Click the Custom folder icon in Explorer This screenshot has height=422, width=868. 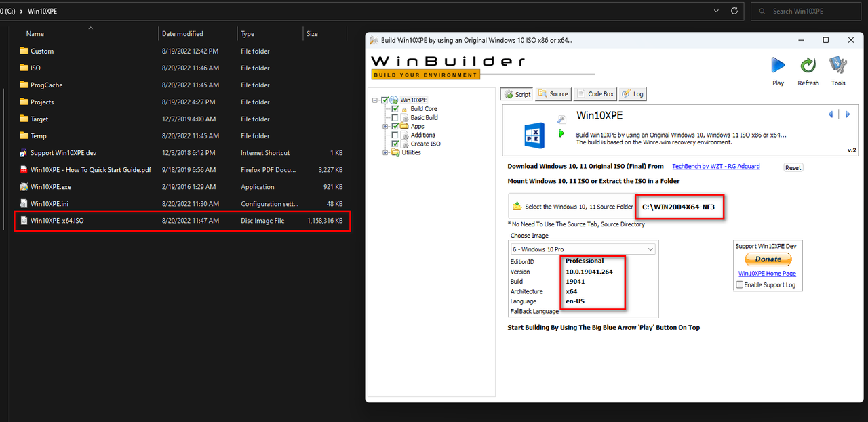pyautogui.click(x=24, y=51)
